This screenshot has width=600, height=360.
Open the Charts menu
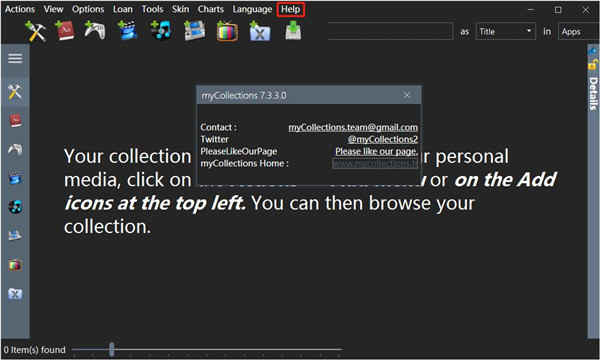[210, 9]
